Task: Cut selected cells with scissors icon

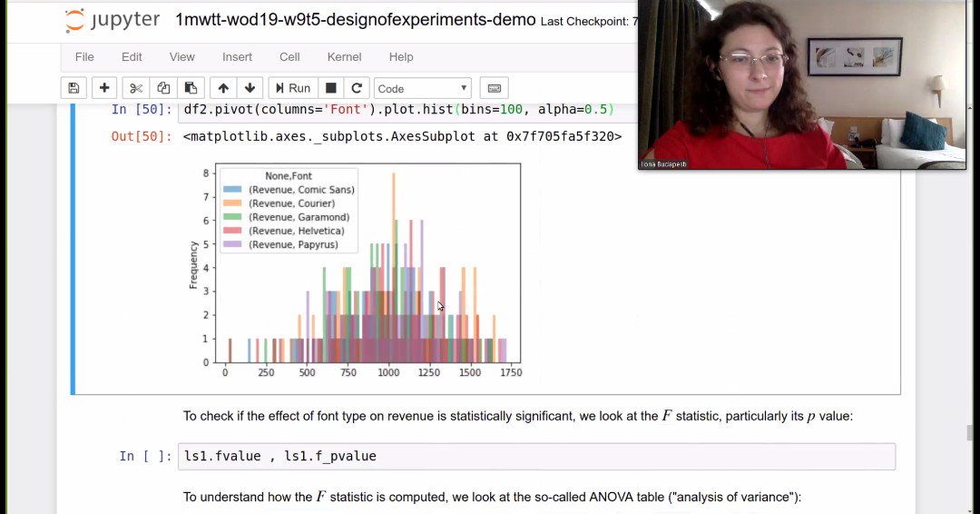Action: tap(135, 88)
